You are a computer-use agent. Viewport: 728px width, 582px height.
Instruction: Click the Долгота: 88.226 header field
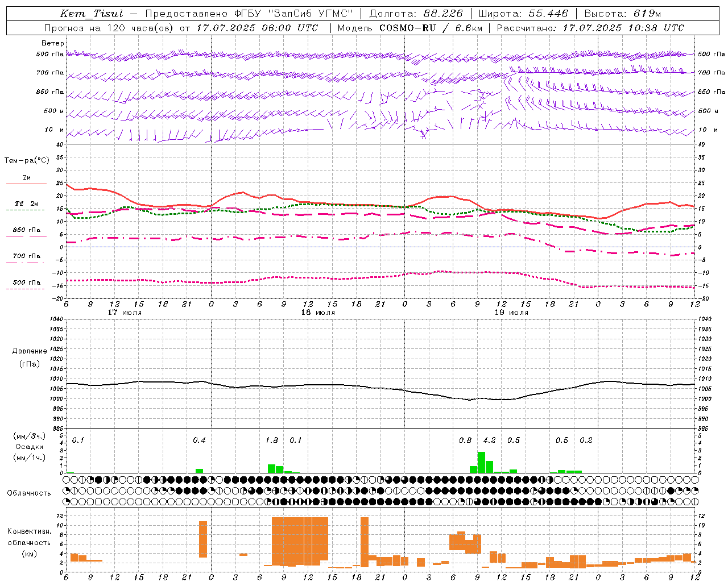[416, 14]
